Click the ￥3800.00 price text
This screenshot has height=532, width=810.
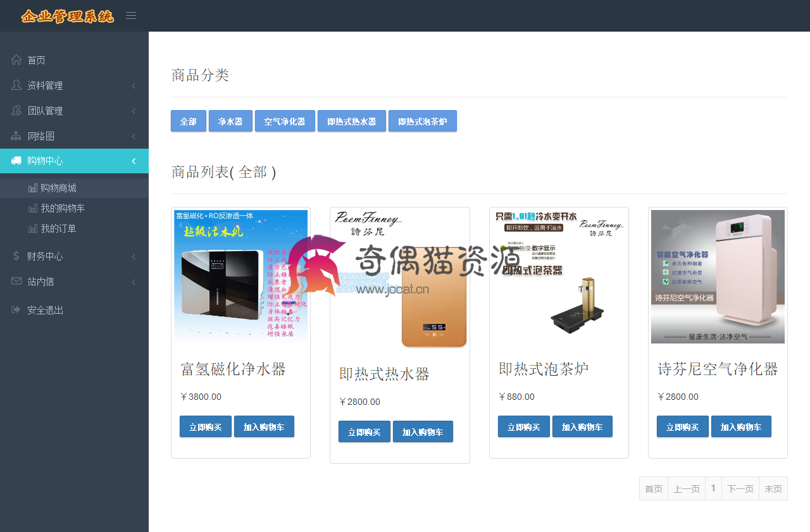coord(201,397)
